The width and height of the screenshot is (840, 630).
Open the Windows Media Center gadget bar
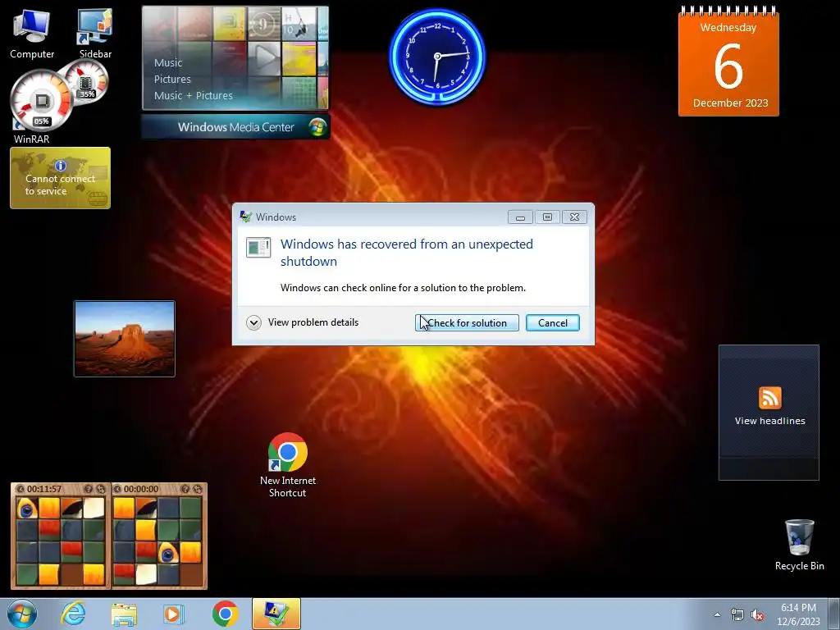235,127
